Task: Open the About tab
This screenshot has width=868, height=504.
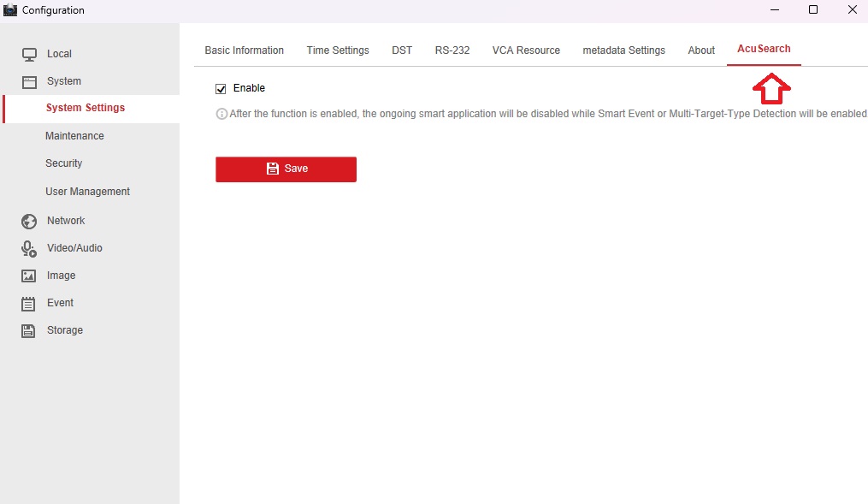Action: point(701,50)
